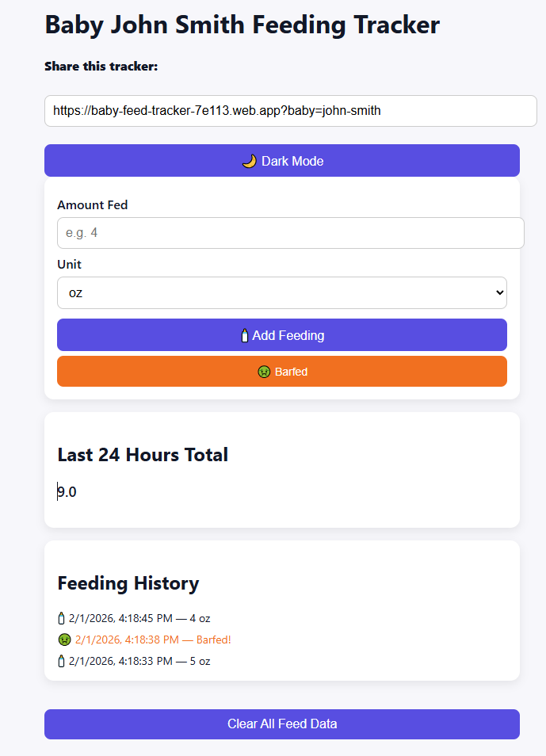Screen dimensions: 546x756
Task: Click the barf icon beside the Barfed! entry
Action: click(64, 640)
